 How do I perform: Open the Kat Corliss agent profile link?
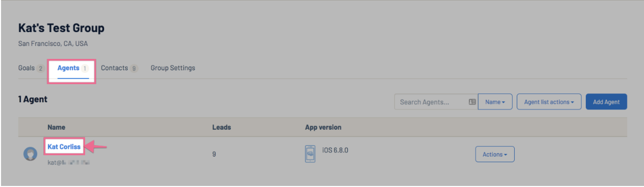click(64, 147)
